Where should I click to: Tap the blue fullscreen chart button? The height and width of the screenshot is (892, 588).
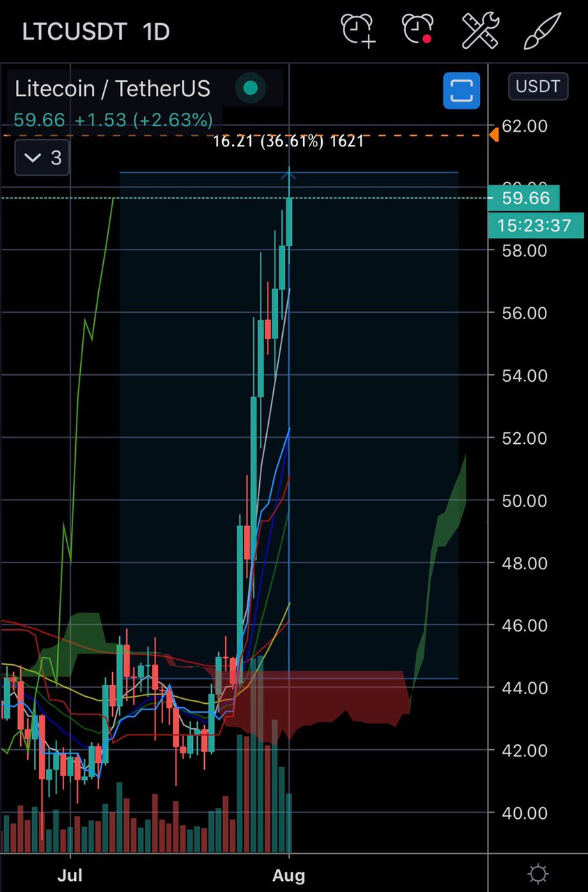[462, 91]
